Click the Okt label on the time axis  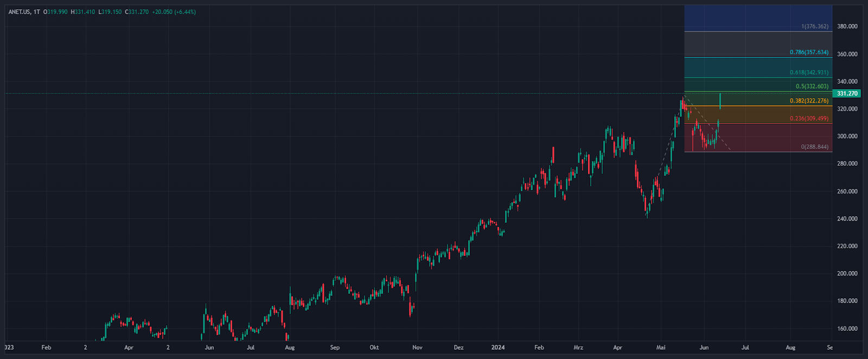(x=374, y=348)
